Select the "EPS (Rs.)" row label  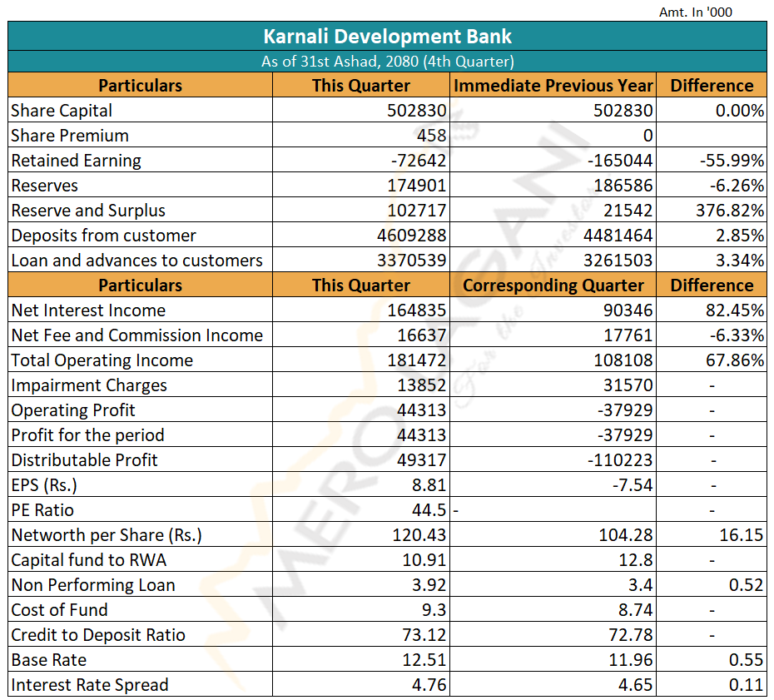[44, 485]
